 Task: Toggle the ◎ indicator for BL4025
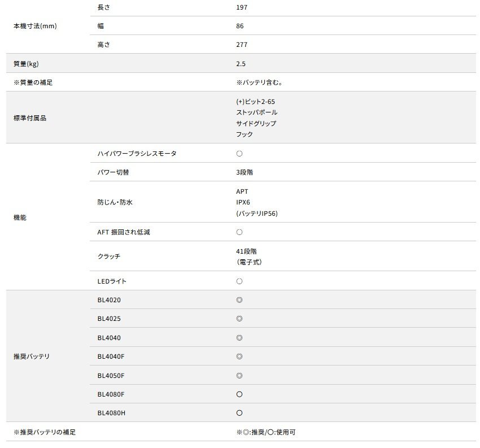(x=239, y=319)
